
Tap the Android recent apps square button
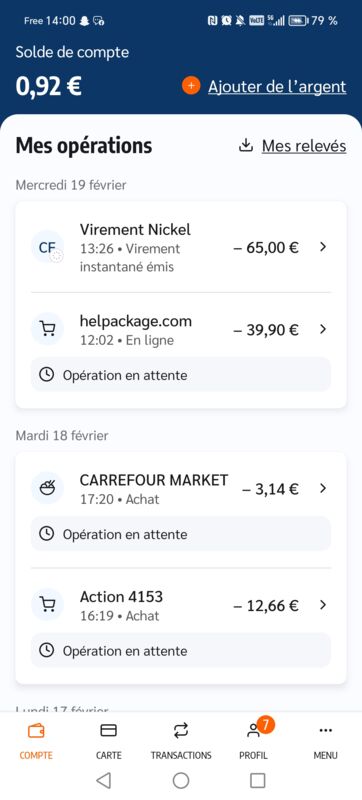coord(257,780)
